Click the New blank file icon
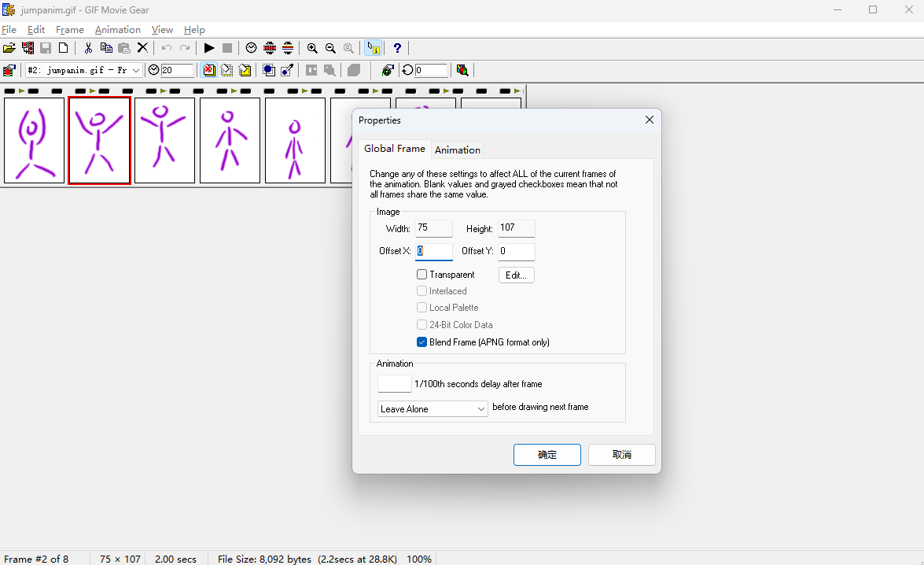The width and height of the screenshot is (924, 565). (x=64, y=48)
